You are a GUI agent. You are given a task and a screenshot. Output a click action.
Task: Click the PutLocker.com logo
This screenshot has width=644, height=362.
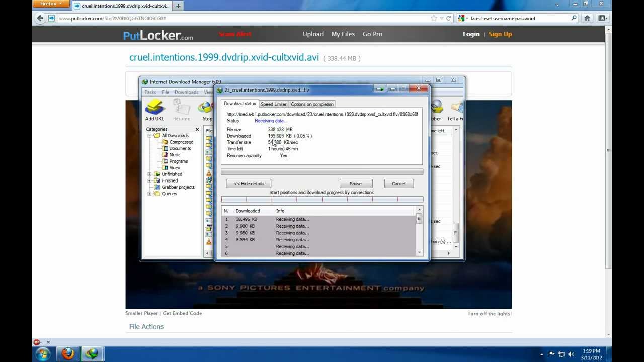[x=158, y=35]
